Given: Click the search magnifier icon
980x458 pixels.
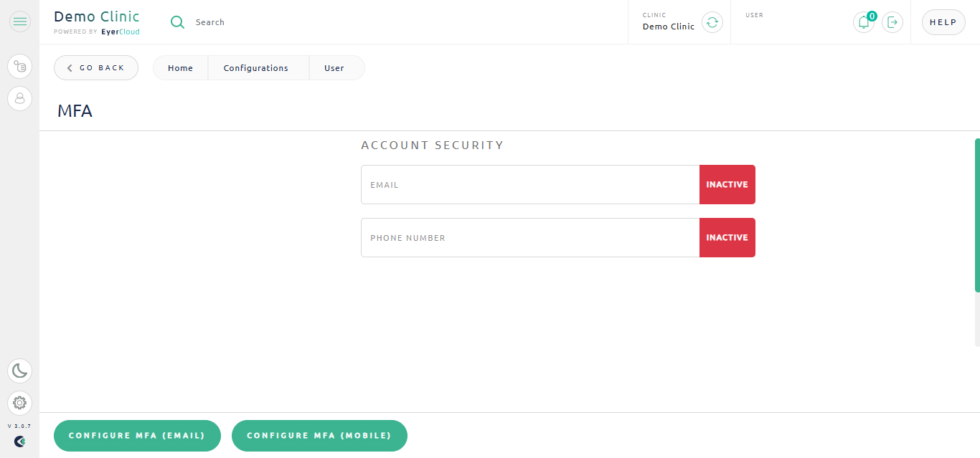Looking at the screenshot, I should (177, 22).
